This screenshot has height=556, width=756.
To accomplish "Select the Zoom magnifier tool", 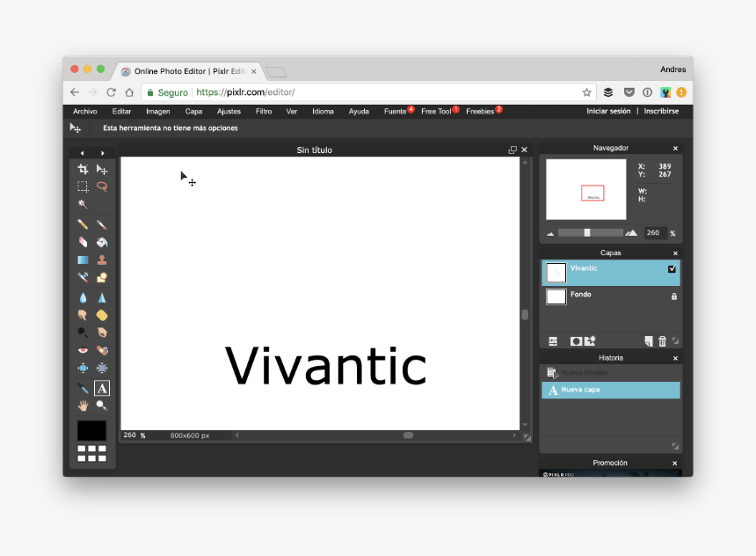I will click(102, 406).
